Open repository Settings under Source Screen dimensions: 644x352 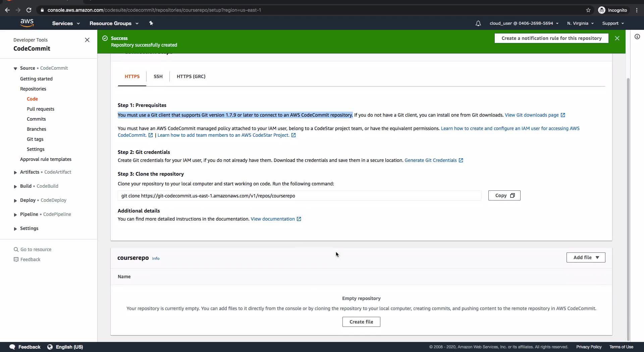point(36,149)
